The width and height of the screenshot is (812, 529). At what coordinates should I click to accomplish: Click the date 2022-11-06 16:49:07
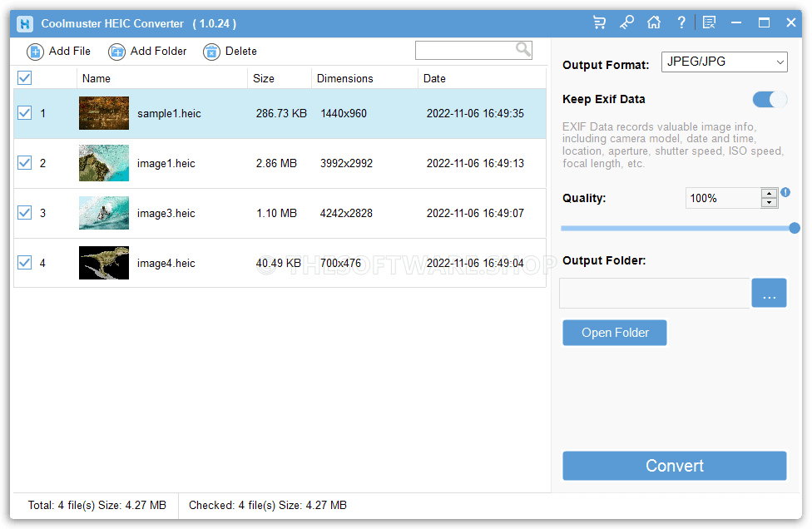475,213
